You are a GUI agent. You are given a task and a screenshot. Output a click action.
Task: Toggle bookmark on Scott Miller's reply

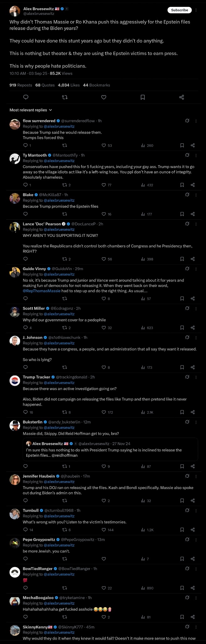[x=182, y=328]
